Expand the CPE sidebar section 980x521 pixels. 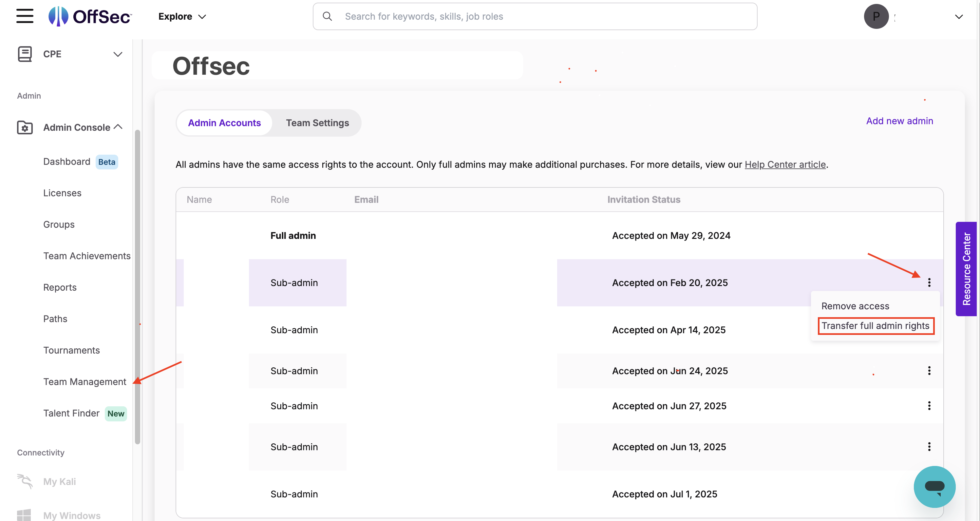pyautogui.click(x=118, y=54)
